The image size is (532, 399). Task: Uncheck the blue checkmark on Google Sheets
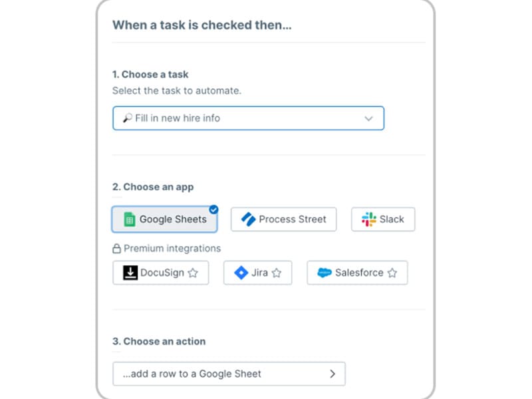pos(213,209)
